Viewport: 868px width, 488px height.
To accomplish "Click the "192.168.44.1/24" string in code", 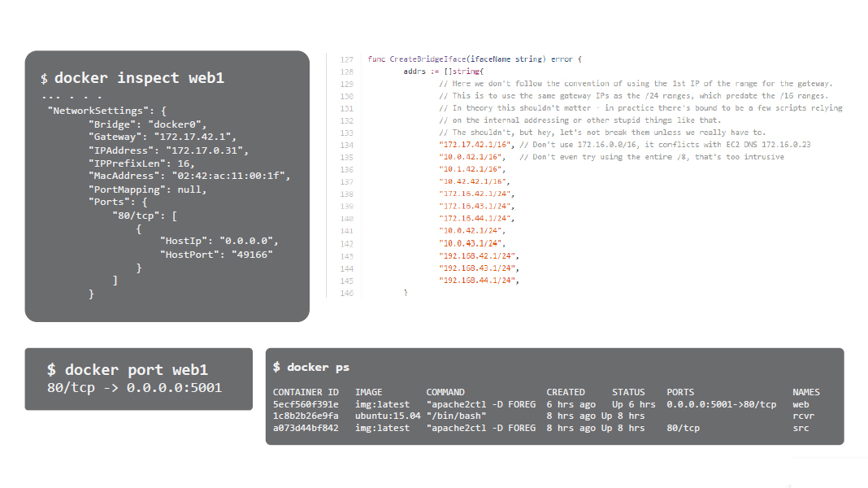I will 479,281.
